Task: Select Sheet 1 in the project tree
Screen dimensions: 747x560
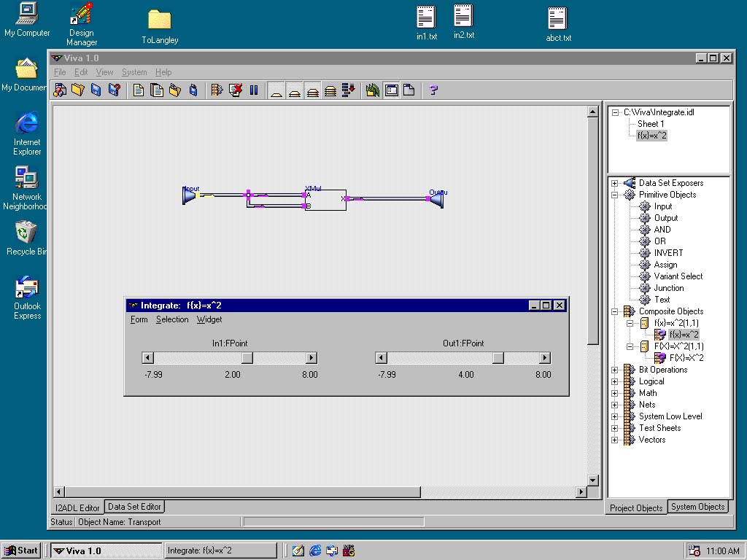Action: click(x=651, y=124)
